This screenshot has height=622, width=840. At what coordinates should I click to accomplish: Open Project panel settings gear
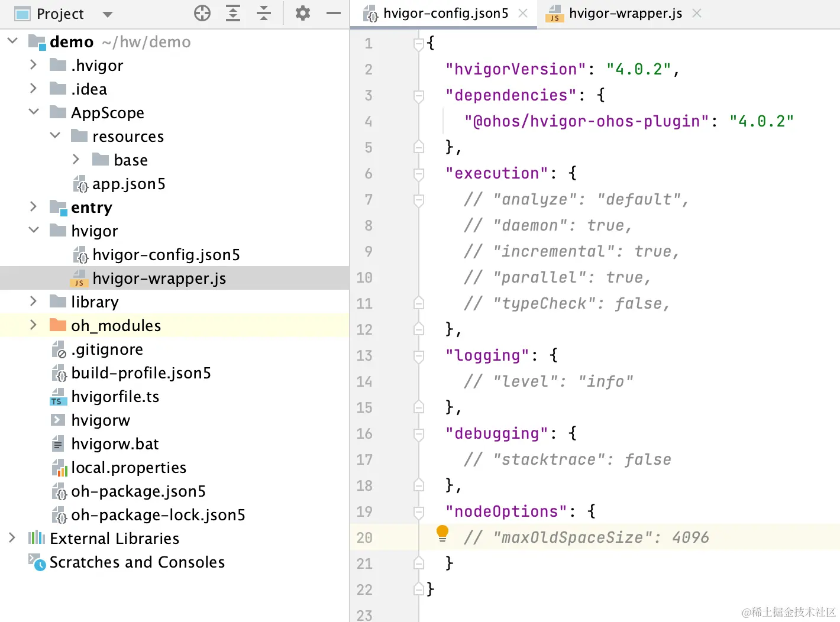(x=303, y=13)
